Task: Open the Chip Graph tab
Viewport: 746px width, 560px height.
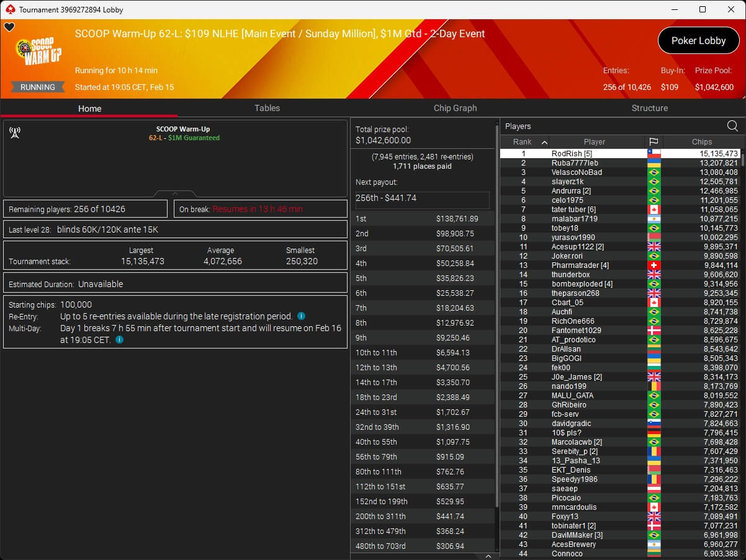Action: (x=455, y=108)
